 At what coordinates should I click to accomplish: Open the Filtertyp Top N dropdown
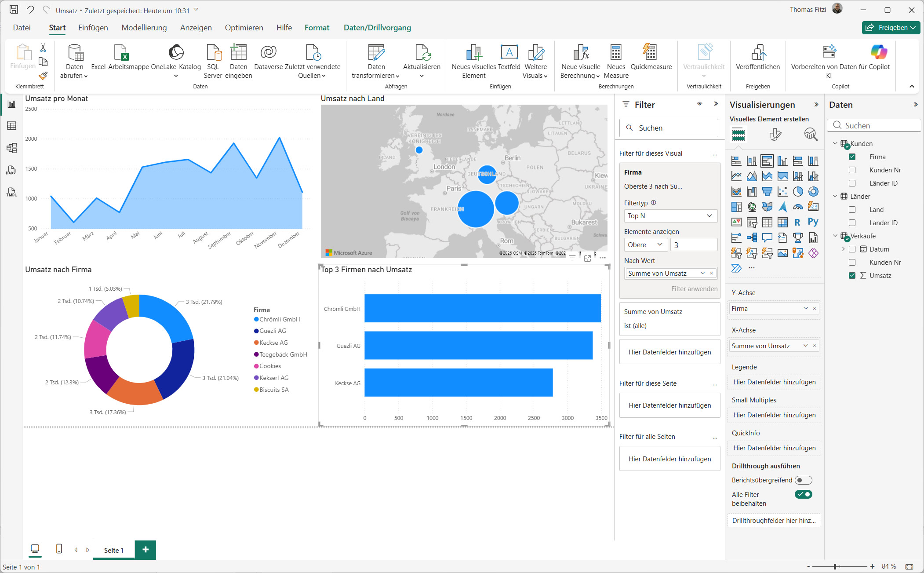pyautogui.click(x=670, y=216)
